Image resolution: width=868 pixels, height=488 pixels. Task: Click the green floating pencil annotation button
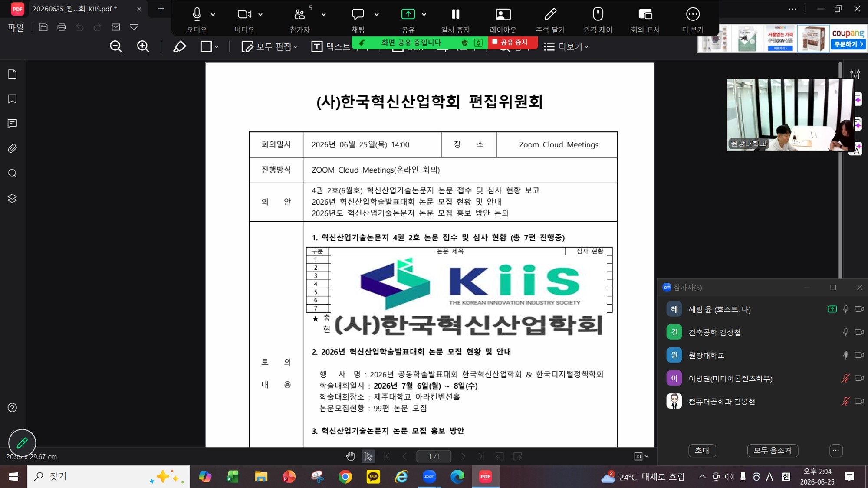click(x=22, y=443)
